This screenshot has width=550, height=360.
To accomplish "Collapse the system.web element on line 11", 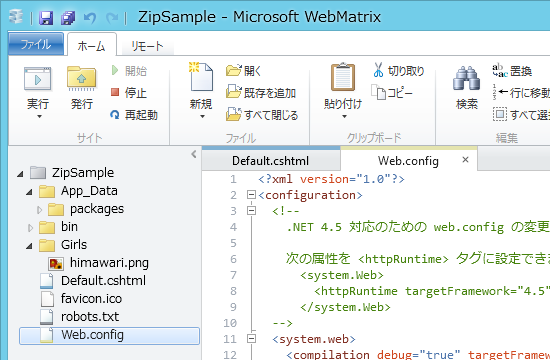I will coord(251,339).
